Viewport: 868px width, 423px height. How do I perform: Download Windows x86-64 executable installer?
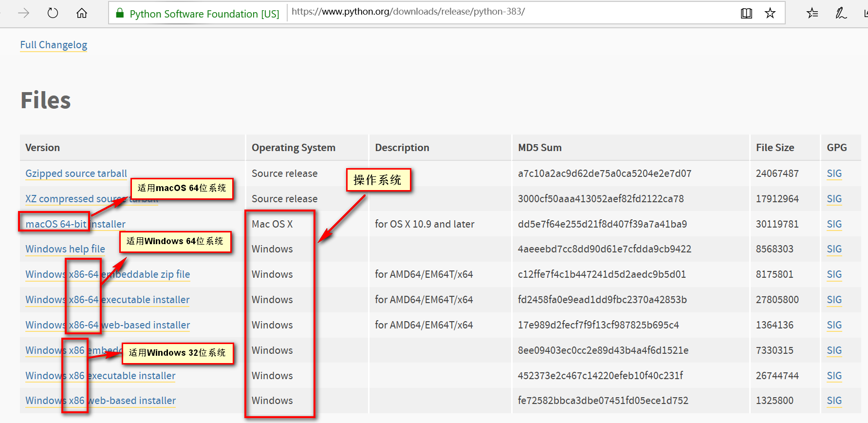pos(108,300)
